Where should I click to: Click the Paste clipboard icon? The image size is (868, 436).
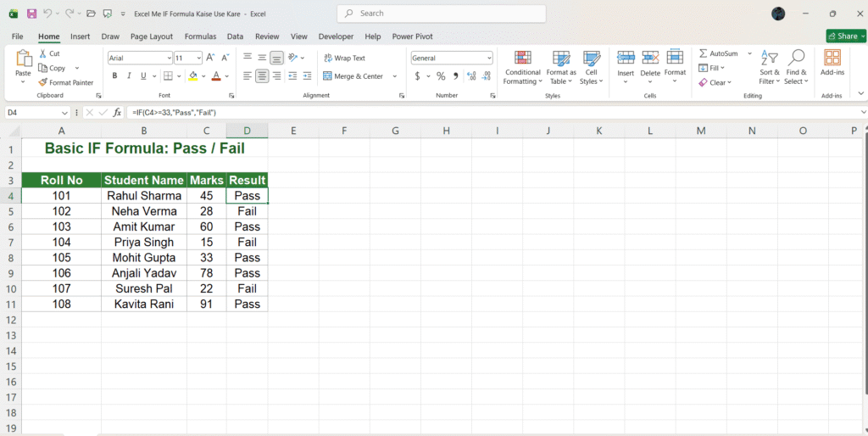(x=23, y=59)
